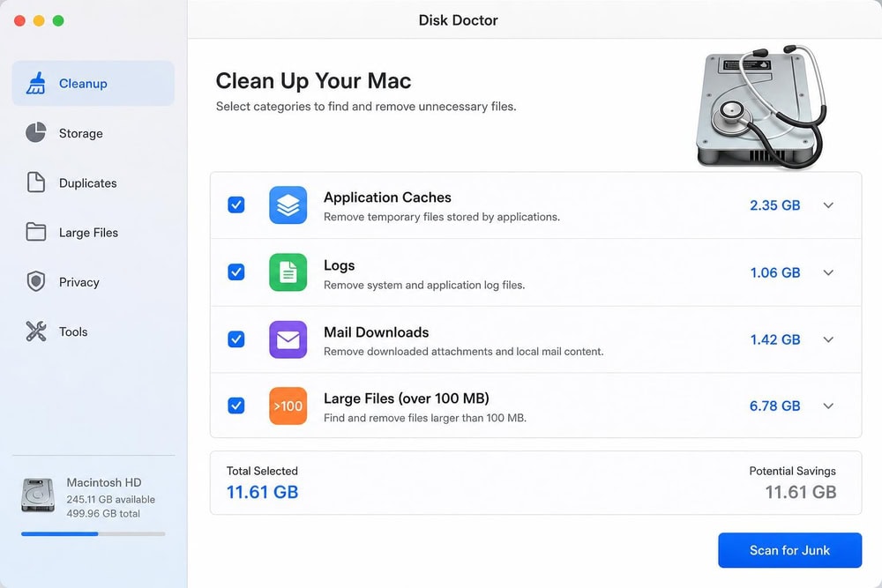
Task: Click the Large Files (over 100 MB) title
Action: (x=406, y=398)
